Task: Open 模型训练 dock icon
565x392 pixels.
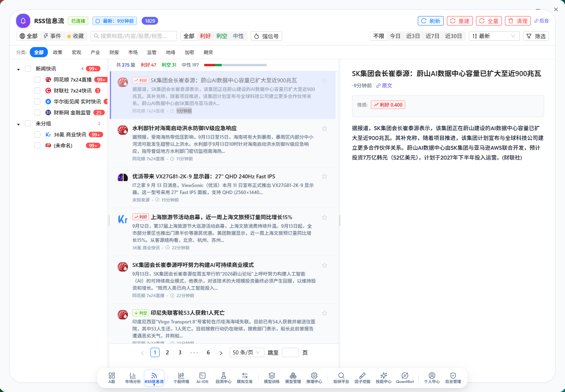Action: tap(272, 378)
